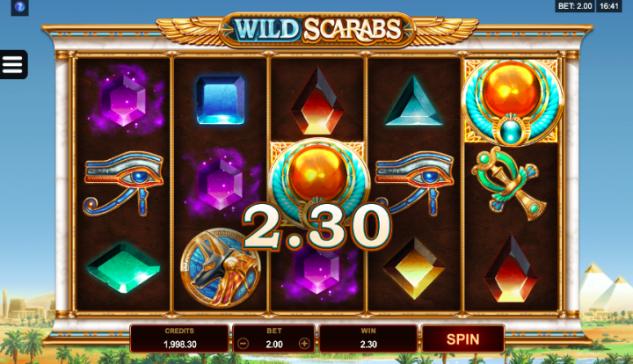The image size is (633, 364).
Task: Click the Eye of Horus on reel four
Action: (x=415, y=184)
